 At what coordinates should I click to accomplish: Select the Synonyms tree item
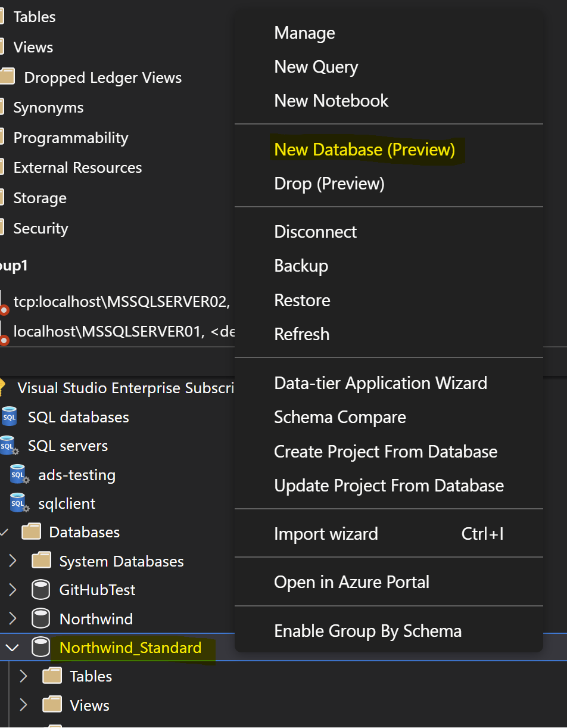tap(48, 107)
